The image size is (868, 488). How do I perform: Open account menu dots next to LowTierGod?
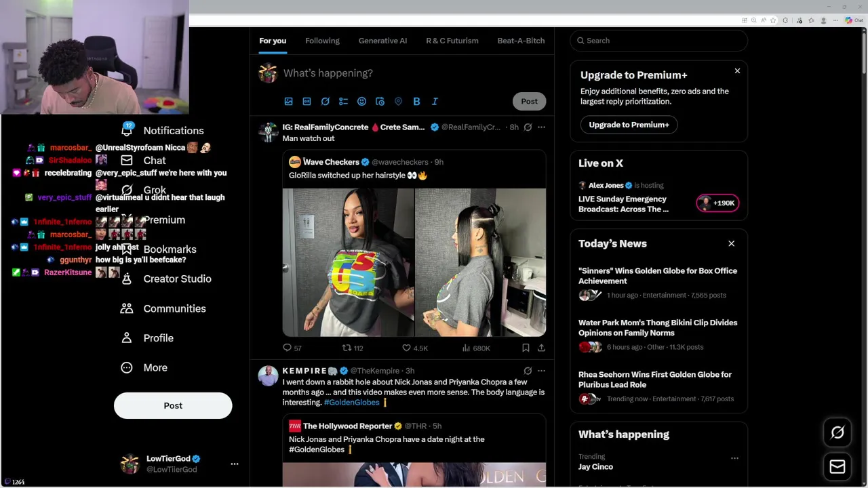(x=235, y=464)
